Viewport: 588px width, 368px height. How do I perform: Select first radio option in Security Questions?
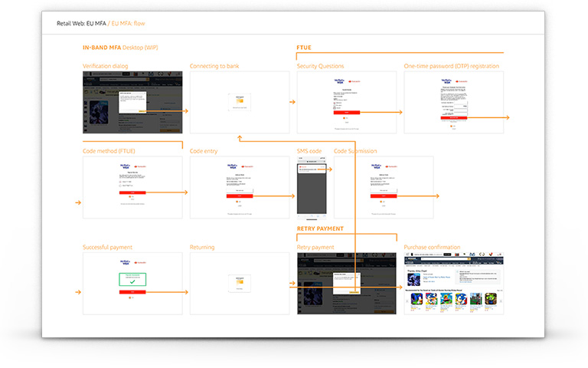[335, 103]
